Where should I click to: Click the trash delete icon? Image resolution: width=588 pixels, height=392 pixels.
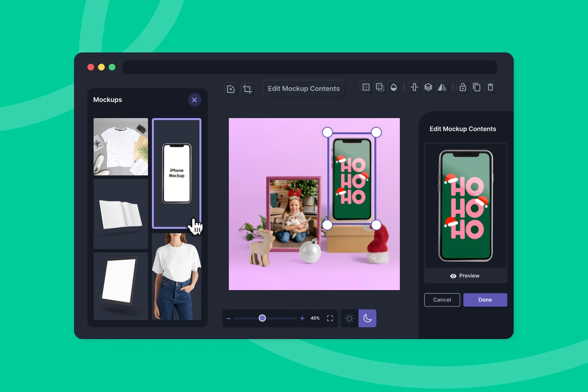coord(490,87)
